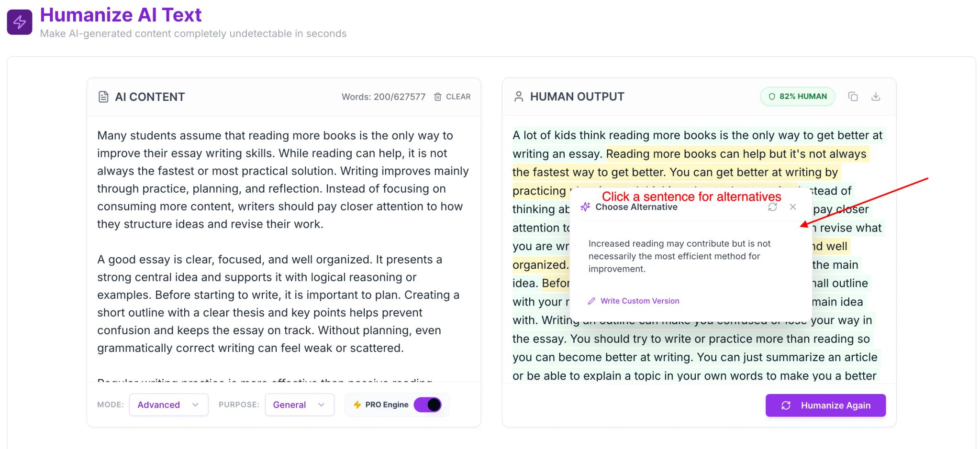Copy the human output text
This screenshot has width=980, height=449.
pos(853,97)
